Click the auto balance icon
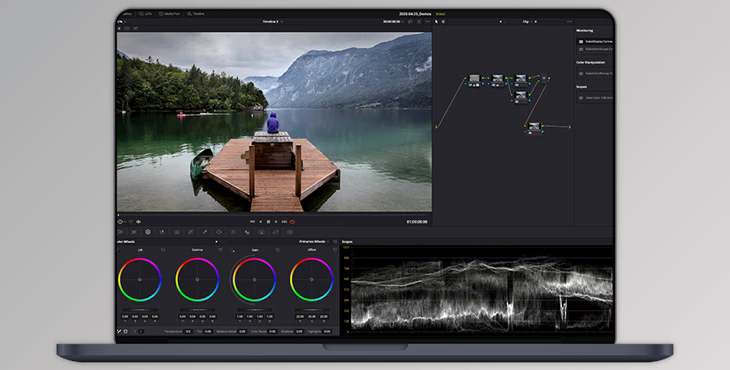This screenshot has height=370, width=730. [125, 331]
